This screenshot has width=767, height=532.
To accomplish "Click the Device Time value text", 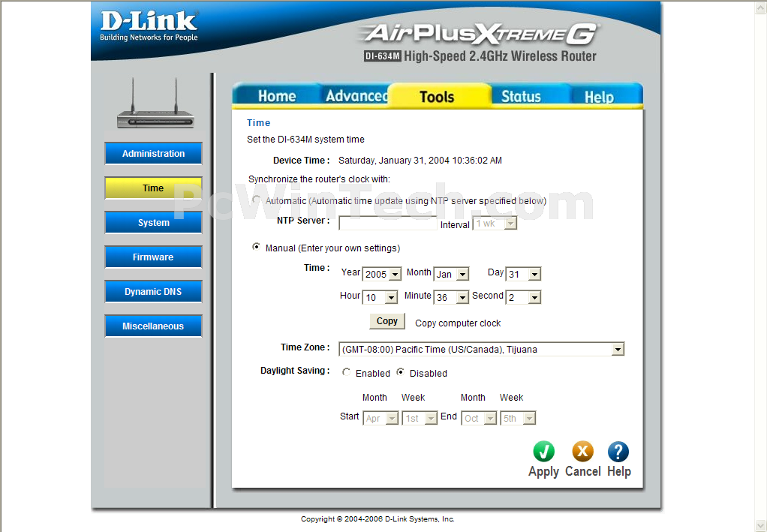I will 420,161.
